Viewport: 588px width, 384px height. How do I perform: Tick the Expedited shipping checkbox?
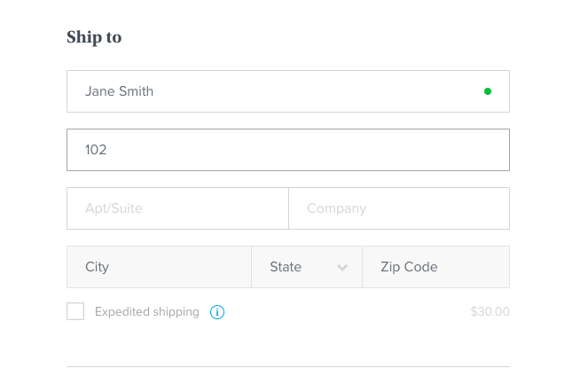pyautogui.click(x=75, y=311)
